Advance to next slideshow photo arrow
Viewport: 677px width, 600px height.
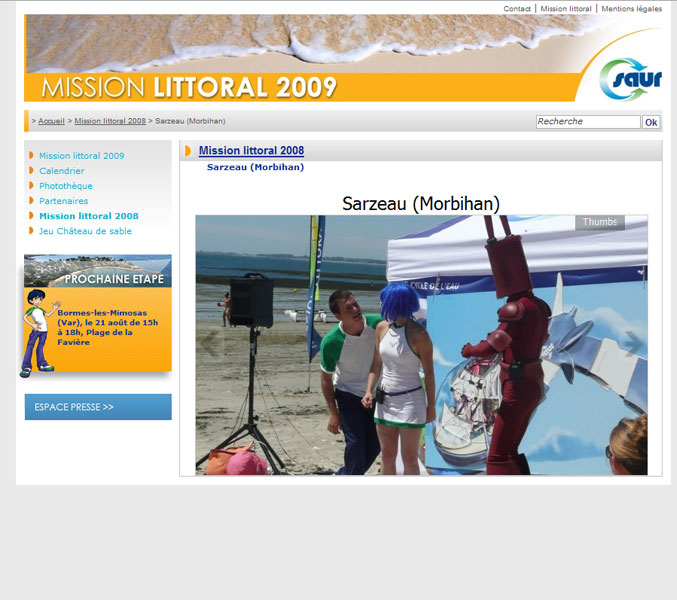coord(633,343)
